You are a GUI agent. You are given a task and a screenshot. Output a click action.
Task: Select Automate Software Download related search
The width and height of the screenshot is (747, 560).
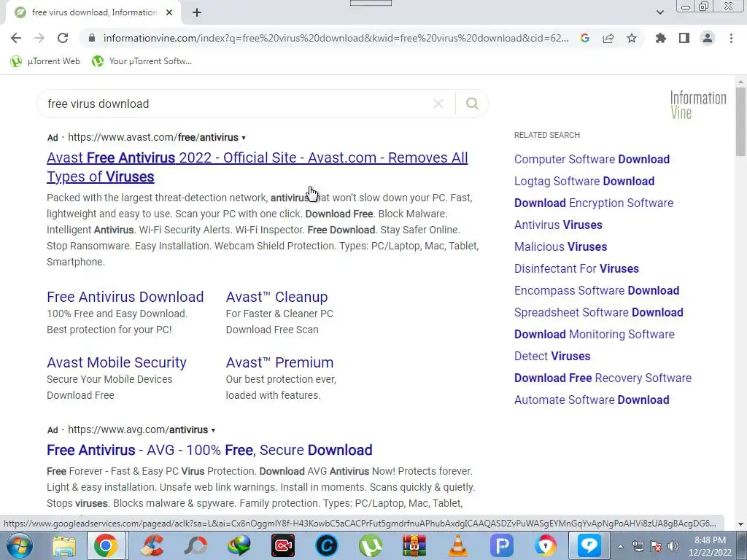pyautogui.click(x=592, y=400)
